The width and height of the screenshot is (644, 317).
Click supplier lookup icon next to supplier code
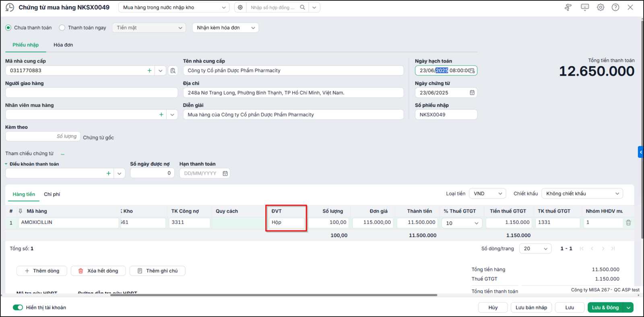pos(173,70)
